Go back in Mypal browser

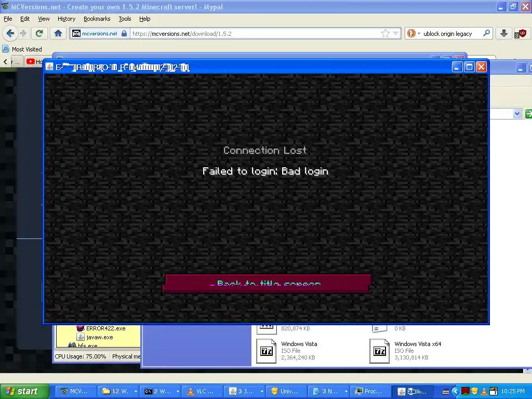click(10, 33)
